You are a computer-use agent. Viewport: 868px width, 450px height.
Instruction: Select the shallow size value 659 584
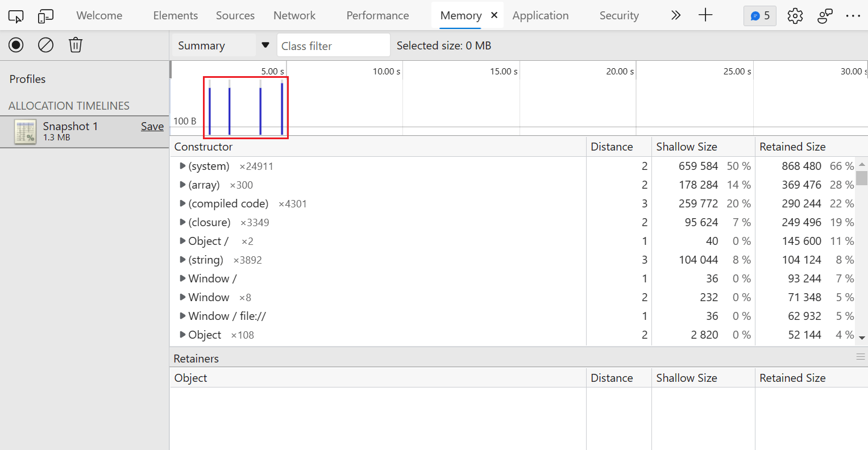tap(698, 166)
